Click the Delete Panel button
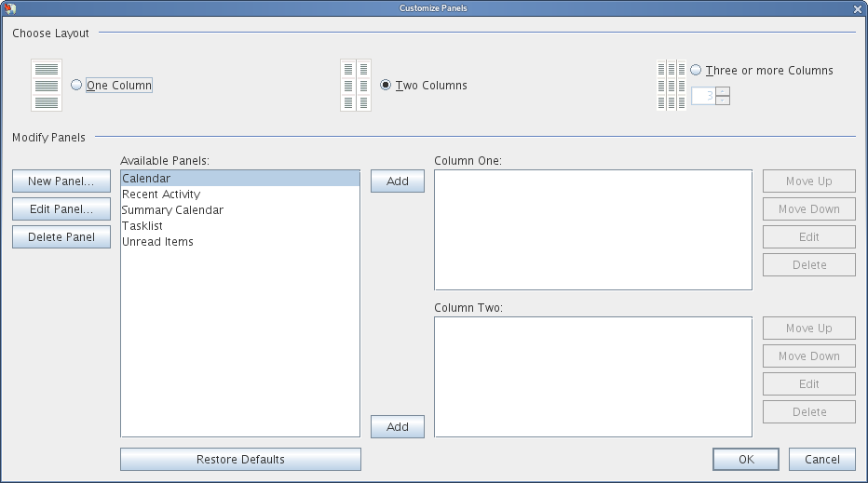This screenshot has width=868, height=483. tap(61, 236)
